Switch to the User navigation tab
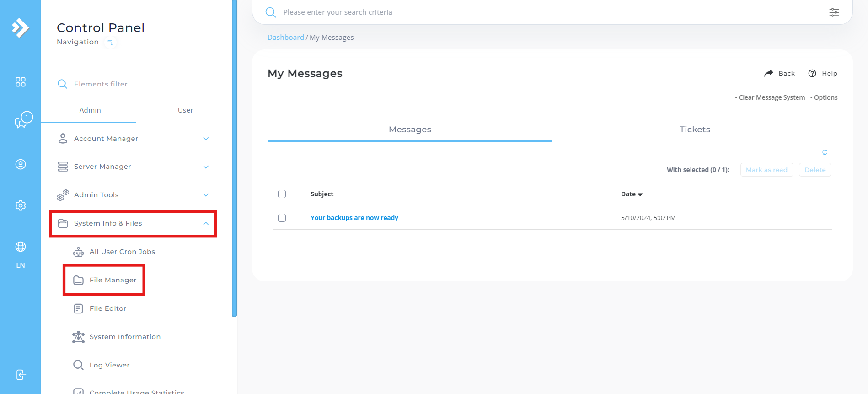 185,110
